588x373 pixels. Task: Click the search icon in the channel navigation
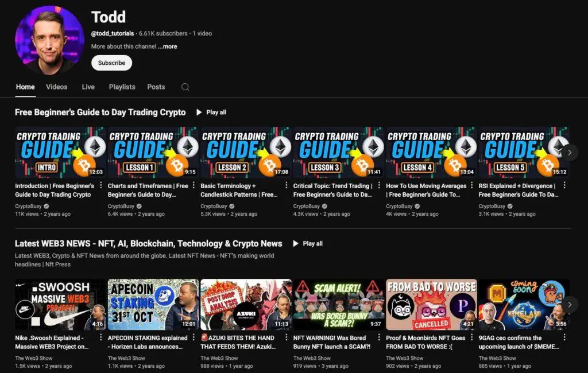pos(185,87)
